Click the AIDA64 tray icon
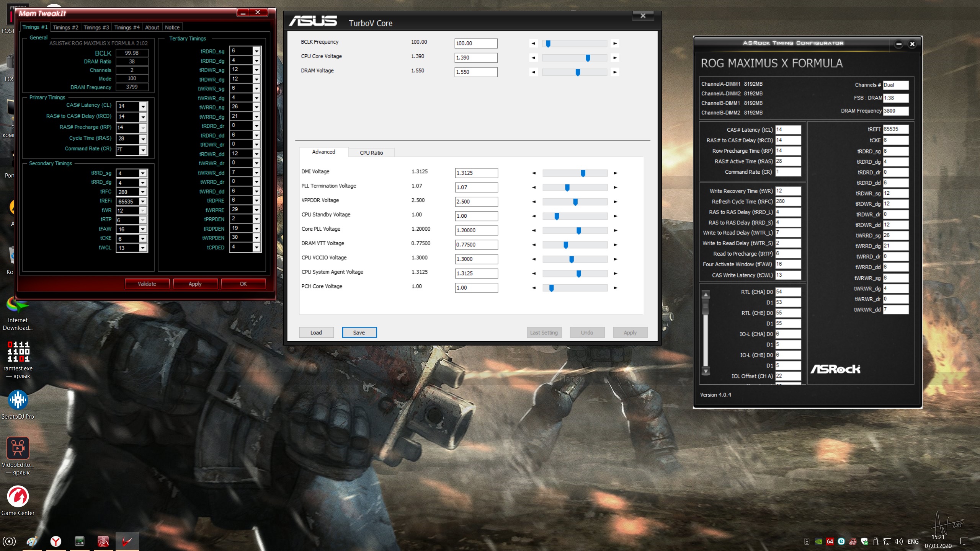The image size is (980, 551). click(830, 541)
